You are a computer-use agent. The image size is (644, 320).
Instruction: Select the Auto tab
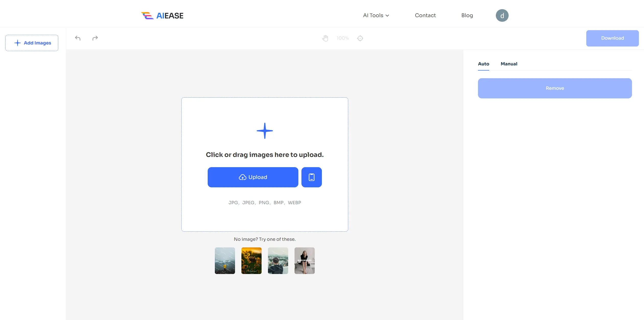[x=483, y=64]
